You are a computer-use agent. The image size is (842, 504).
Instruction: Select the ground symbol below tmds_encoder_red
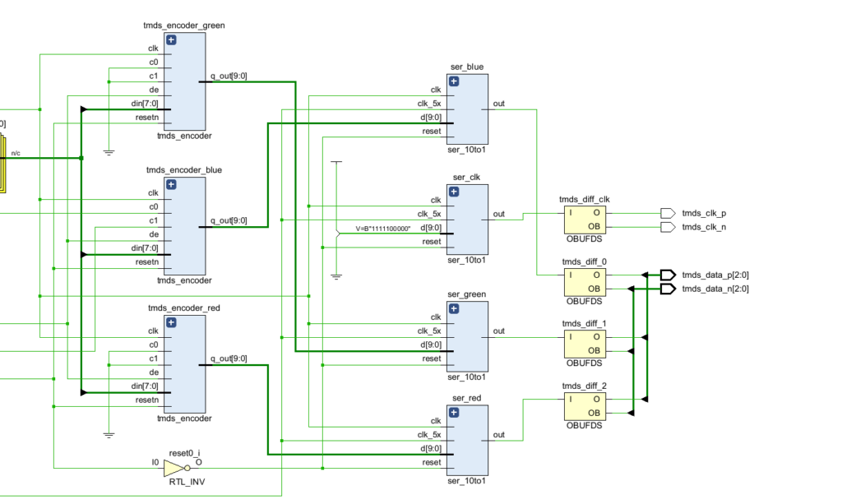[109, 435]
